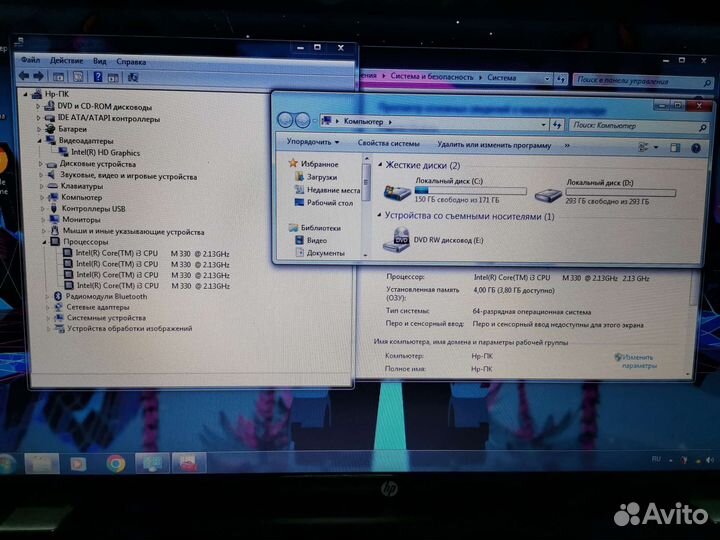The width and height of the screenshot is (720, 540).
Task: Collapse the Жесткие диски group
Action: click(380, 164)
